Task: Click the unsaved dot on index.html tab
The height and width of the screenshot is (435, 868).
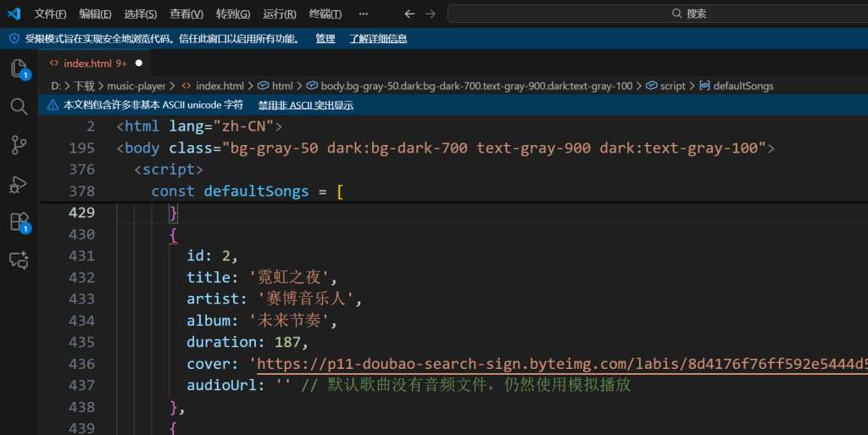Action: coord(139,63)
